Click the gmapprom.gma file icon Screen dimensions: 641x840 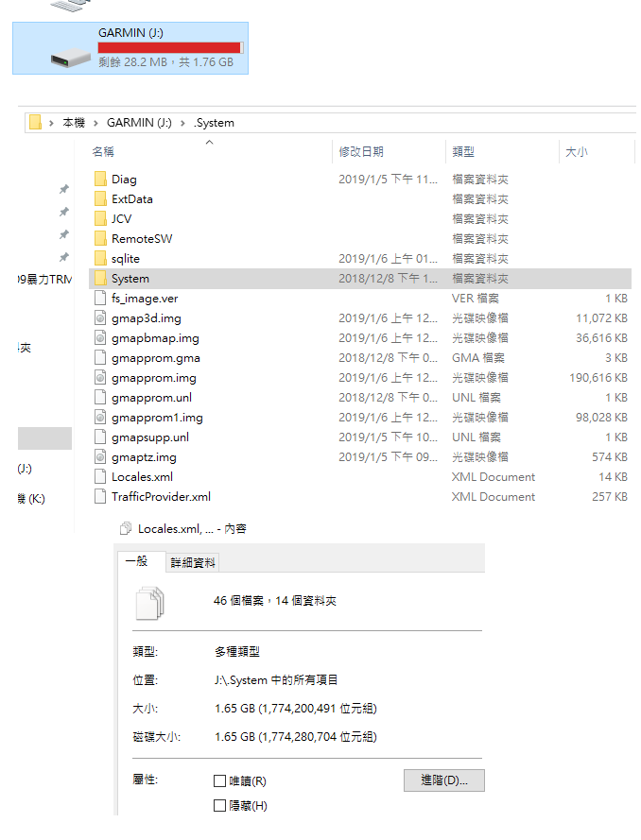[x=100, y=357]
